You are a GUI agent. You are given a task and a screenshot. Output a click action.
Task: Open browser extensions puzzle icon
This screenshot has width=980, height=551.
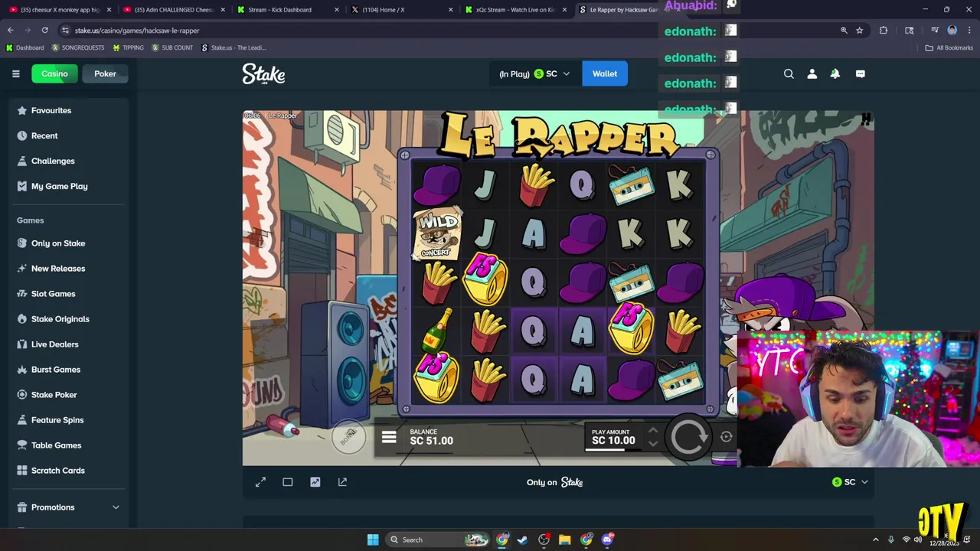tap(884, 31)
